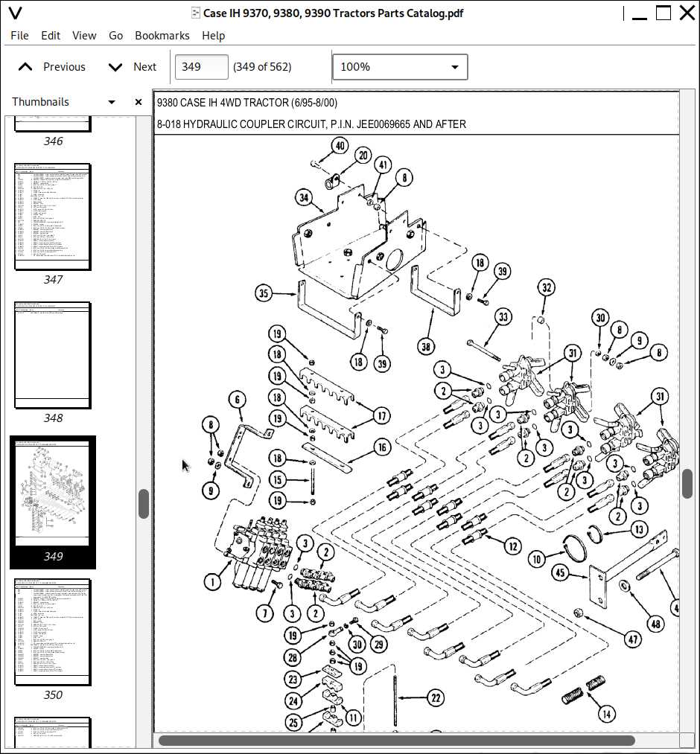
Task: Click callout number 40 in diagram
Action: 340,146
